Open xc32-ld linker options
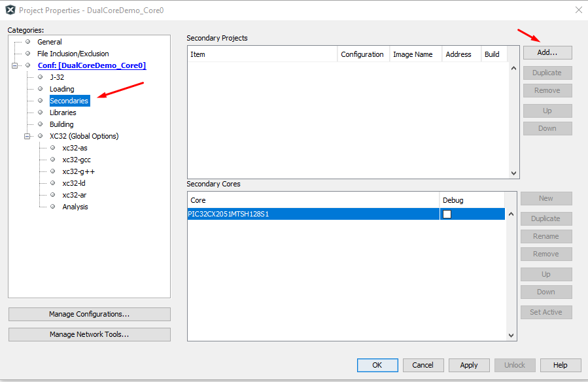This screenshot has height=382, width=588. (x=74, y=183)
